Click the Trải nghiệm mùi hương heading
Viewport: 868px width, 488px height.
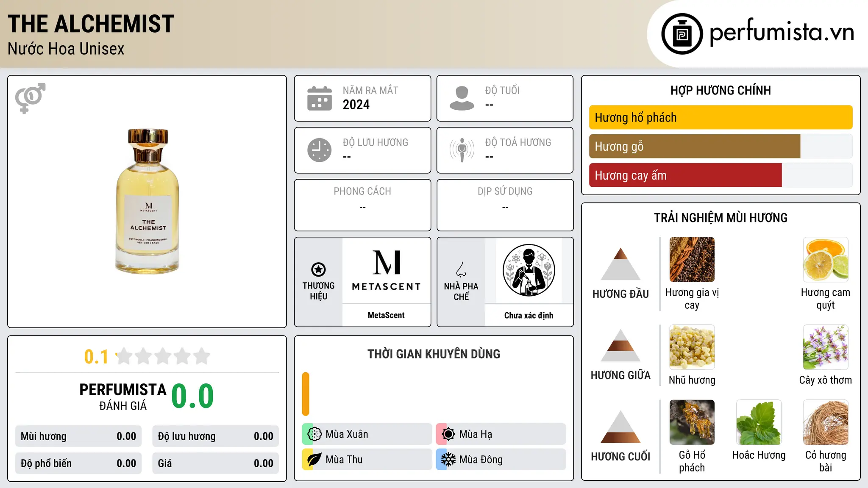(x=721, y=218)
